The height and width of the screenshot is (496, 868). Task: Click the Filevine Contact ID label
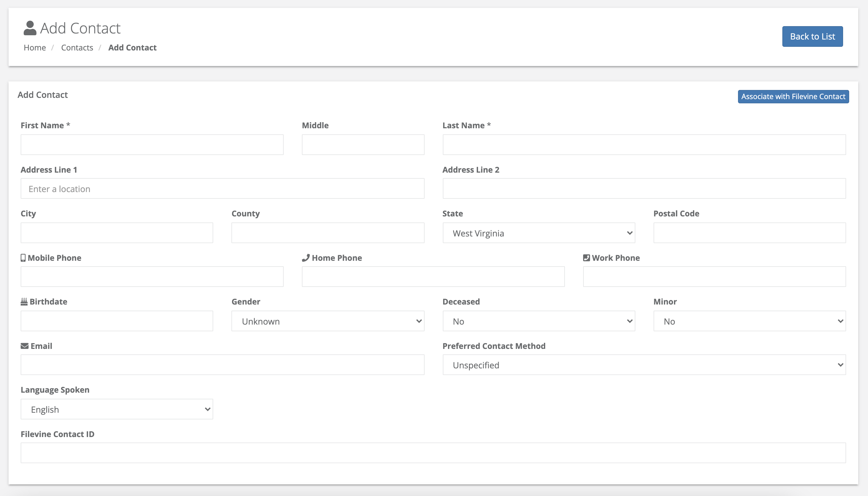57,434
